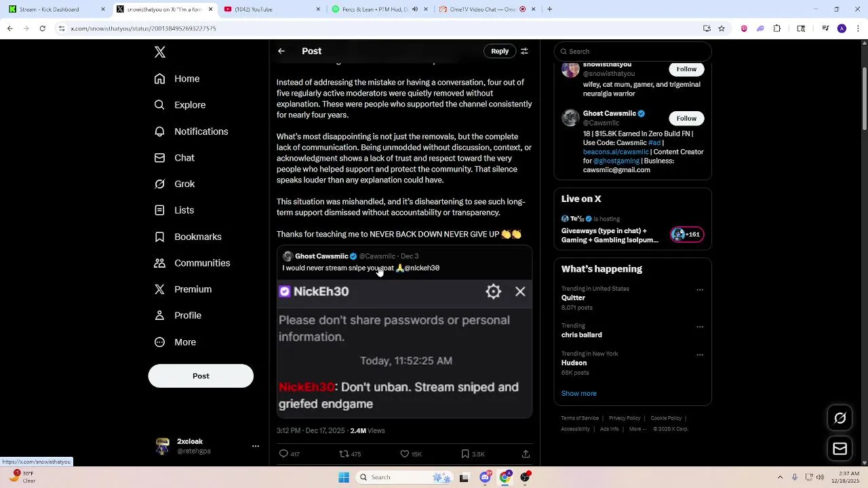Click the gear icon in NickEh30 screenshot
This screenshot has height=488, width=868.
(x=493, y=291)
